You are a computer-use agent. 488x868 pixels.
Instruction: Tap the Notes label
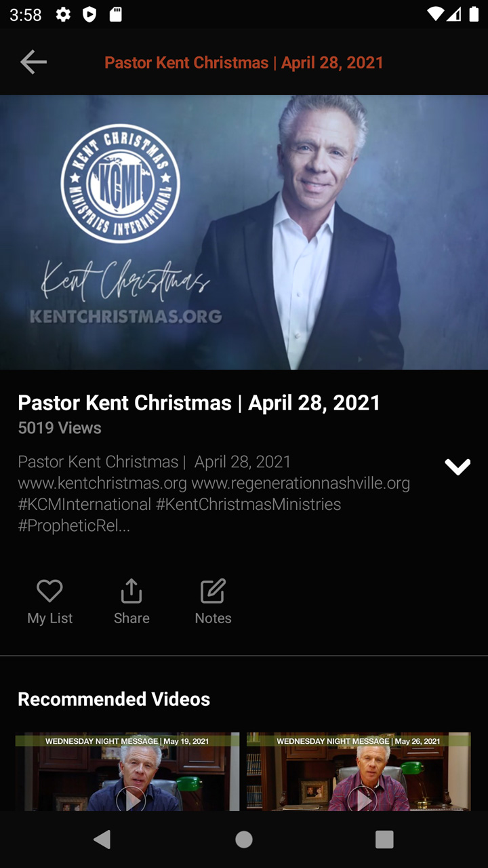213,618
